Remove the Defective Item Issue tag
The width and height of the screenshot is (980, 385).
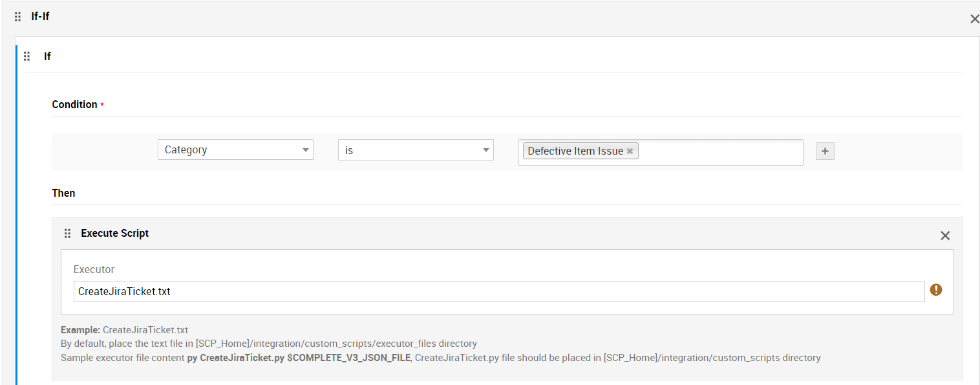click(x=630, y=151)
